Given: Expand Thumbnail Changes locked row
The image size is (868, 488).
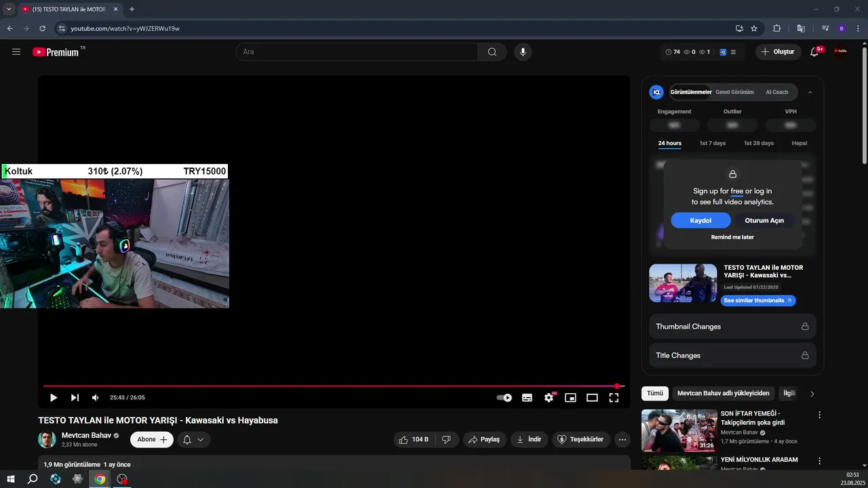Looking at the screenshot, I should (732, 326).
